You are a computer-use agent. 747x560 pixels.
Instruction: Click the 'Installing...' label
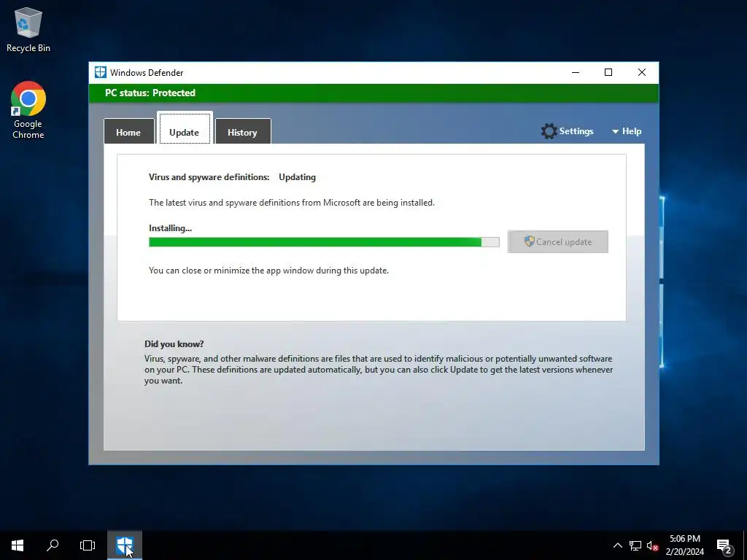coord(170,228)
